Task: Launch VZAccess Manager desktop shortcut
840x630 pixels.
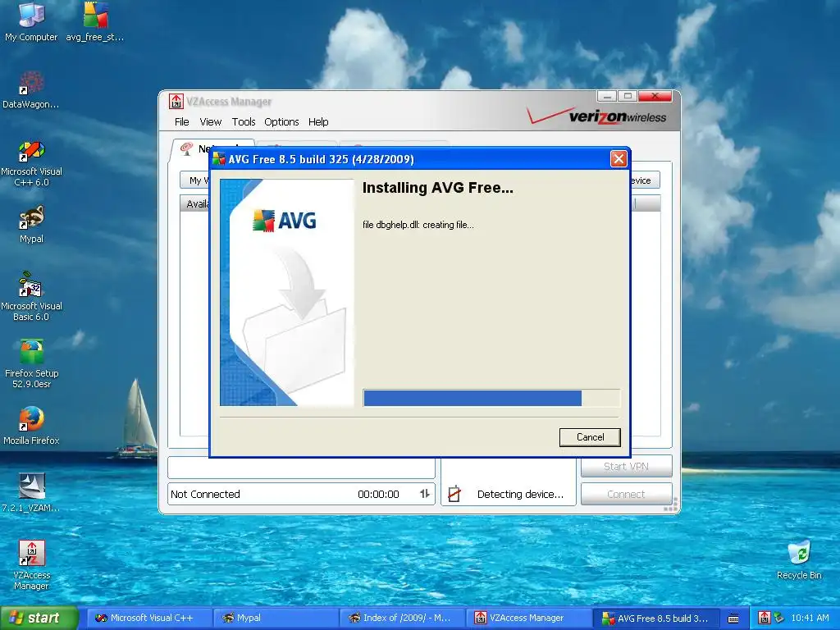Action: point(31,565)
